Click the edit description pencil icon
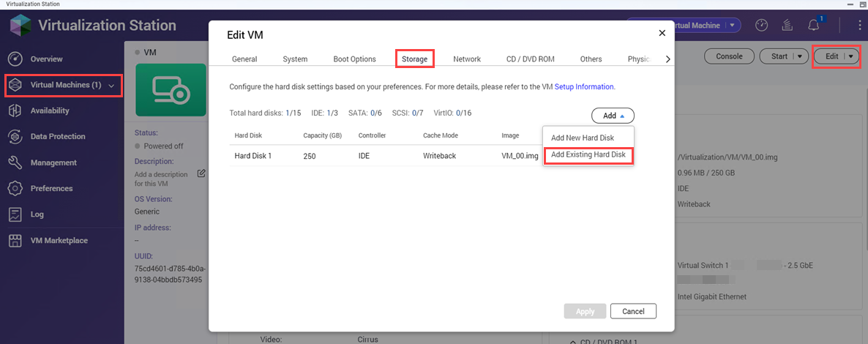 click(x=201, y=173)
